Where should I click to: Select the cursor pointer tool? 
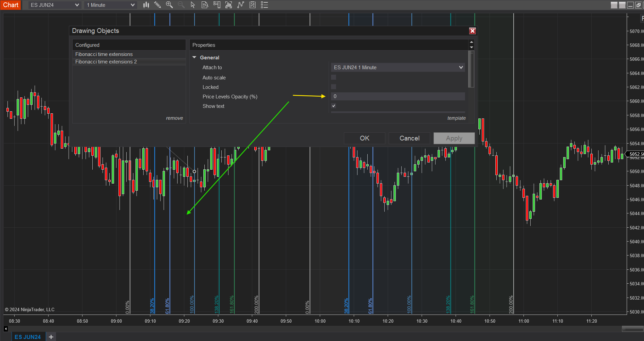pyautogui.click(x=193, y=5)
